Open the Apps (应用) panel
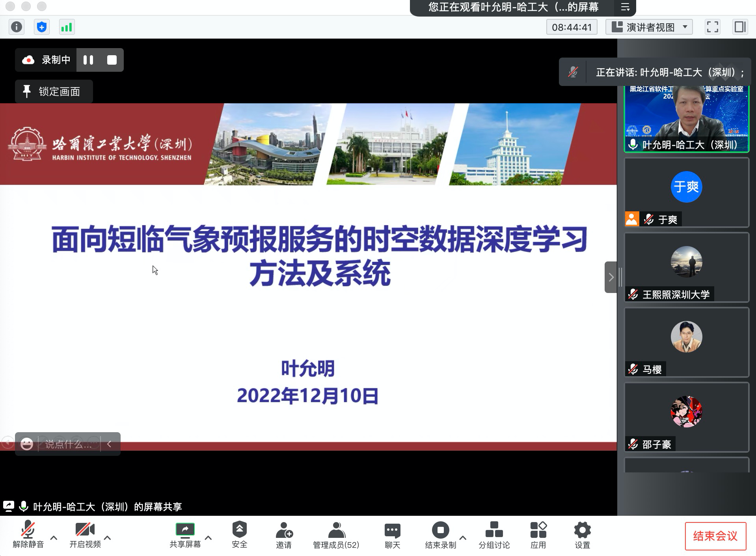The height and width of the screenshot is (556, 756). coord(538,535)
